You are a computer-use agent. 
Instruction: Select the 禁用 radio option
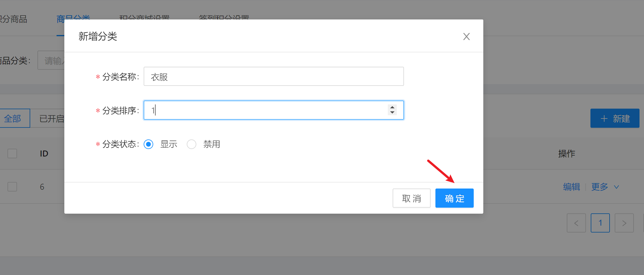[192, 144]
